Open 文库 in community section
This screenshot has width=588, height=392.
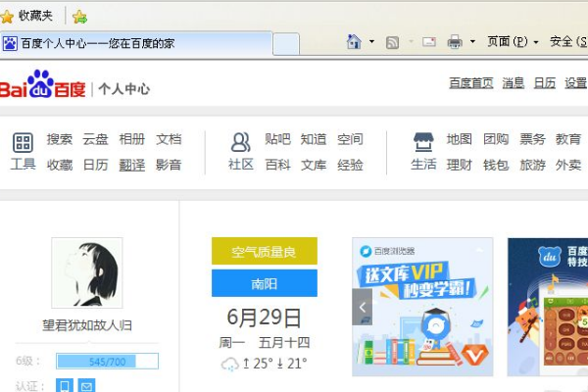pos(314,165)
